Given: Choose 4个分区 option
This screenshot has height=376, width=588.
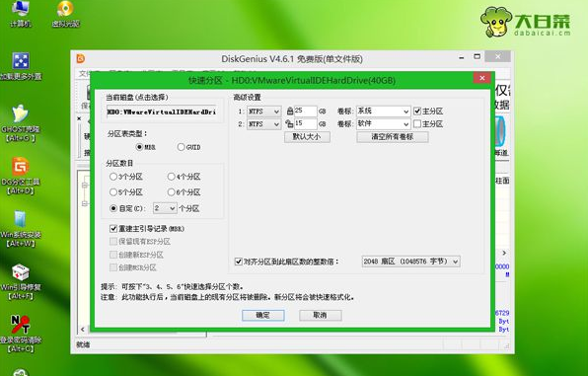Looking at the screenshot, I should tap(184, 177).
